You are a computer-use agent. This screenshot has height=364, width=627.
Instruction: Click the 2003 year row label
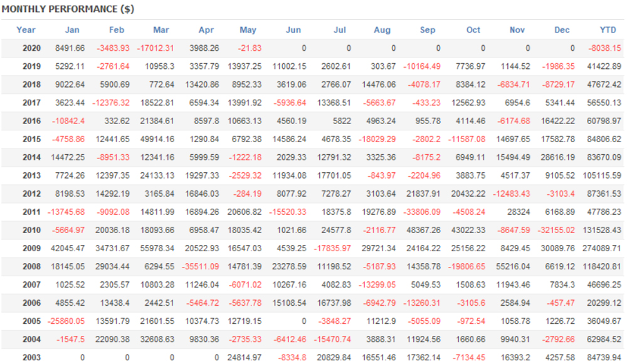[x=31, y=358]
